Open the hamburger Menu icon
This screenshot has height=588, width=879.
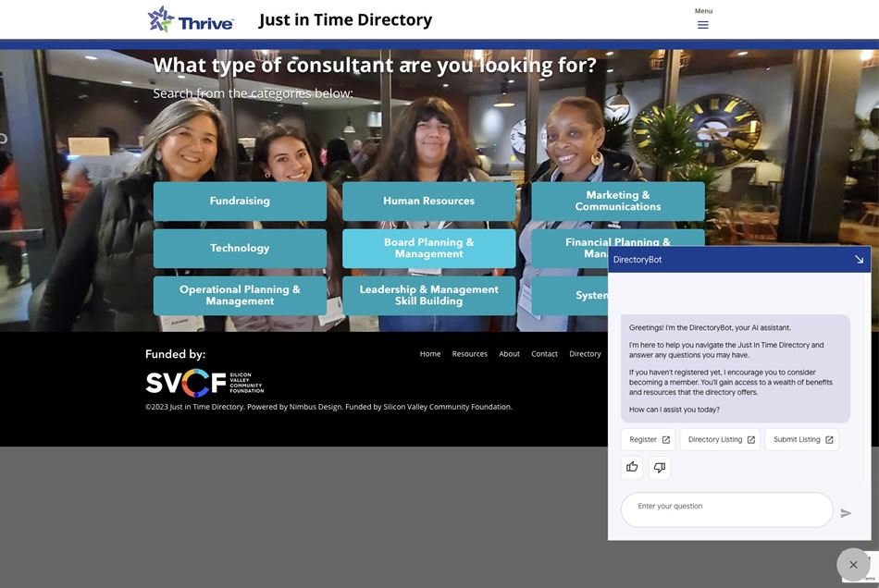[702, 24]
